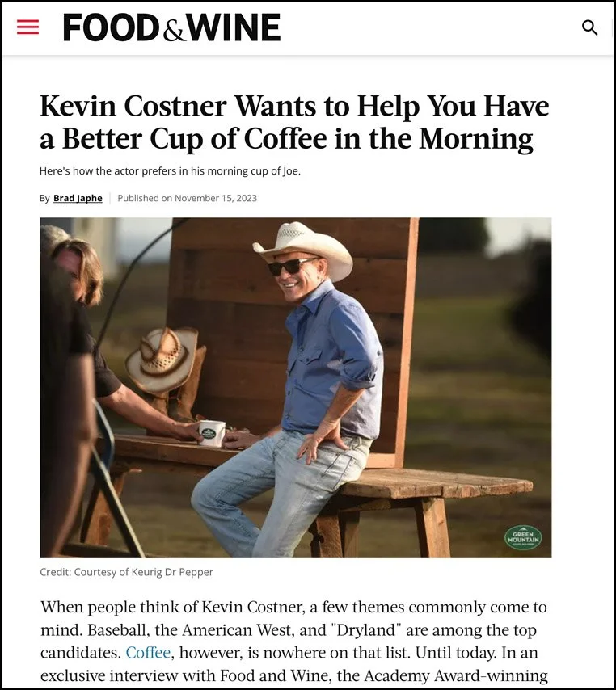Click the "By" byline label
This screenshot has width=616, height=690.
coord(44,199)
